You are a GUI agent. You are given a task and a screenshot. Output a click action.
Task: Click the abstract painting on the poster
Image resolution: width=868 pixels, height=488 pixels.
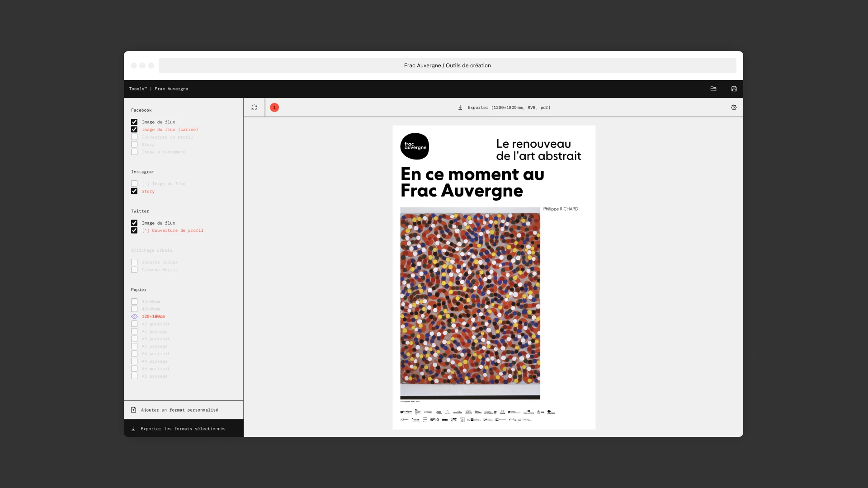pyautogui.click(x=470, y=303)
